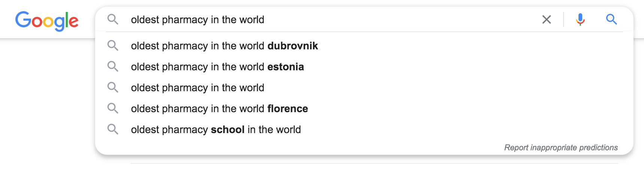Click the bold word florence
The image size is (644, 169).
[x=288, y=108]
